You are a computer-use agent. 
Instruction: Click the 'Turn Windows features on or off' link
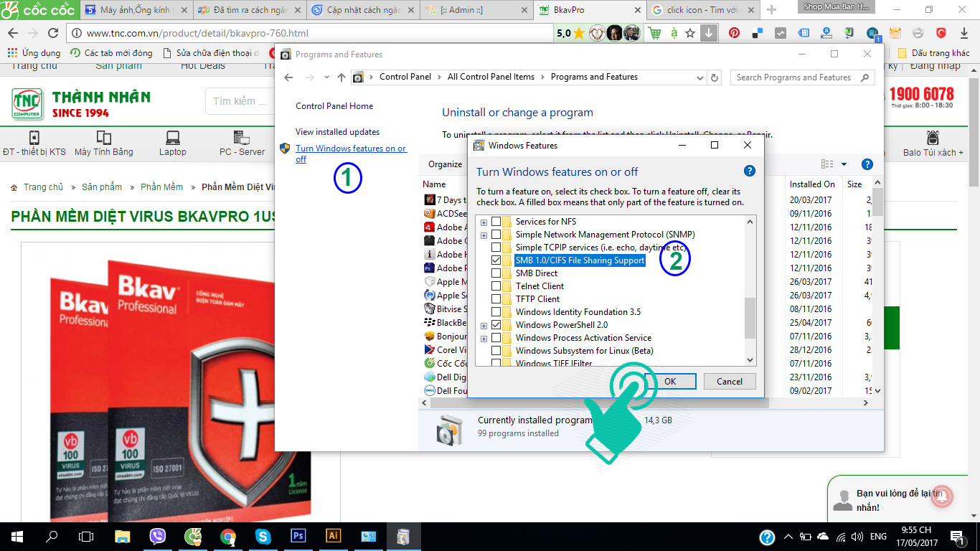click(350, 154)
